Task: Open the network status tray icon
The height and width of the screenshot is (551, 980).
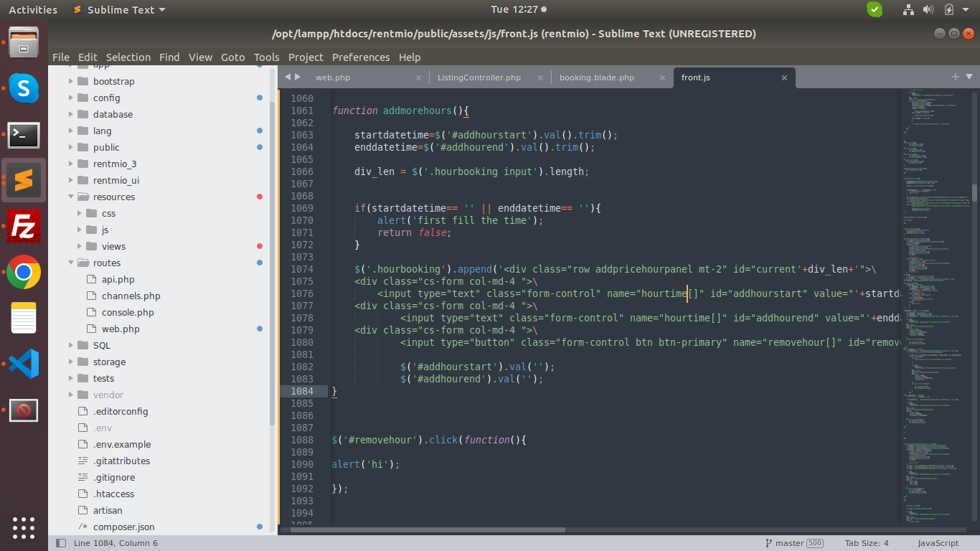Action: pos(908,9)
